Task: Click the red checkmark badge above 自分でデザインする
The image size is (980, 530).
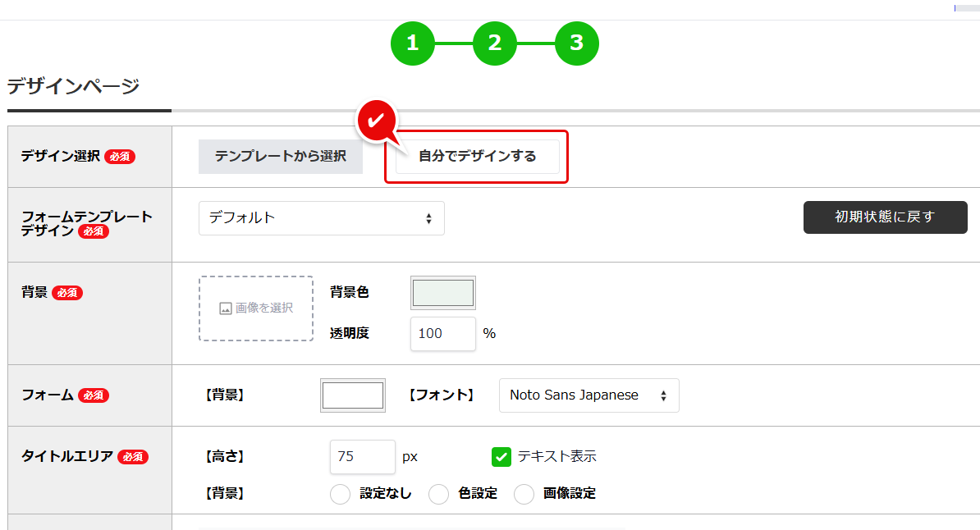Action: click(377, 120)
